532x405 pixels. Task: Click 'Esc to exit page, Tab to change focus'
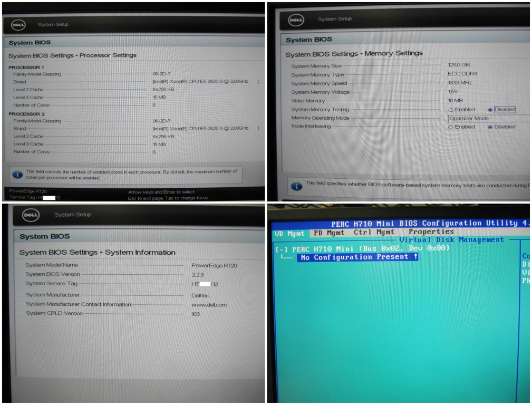click(168, 198)
